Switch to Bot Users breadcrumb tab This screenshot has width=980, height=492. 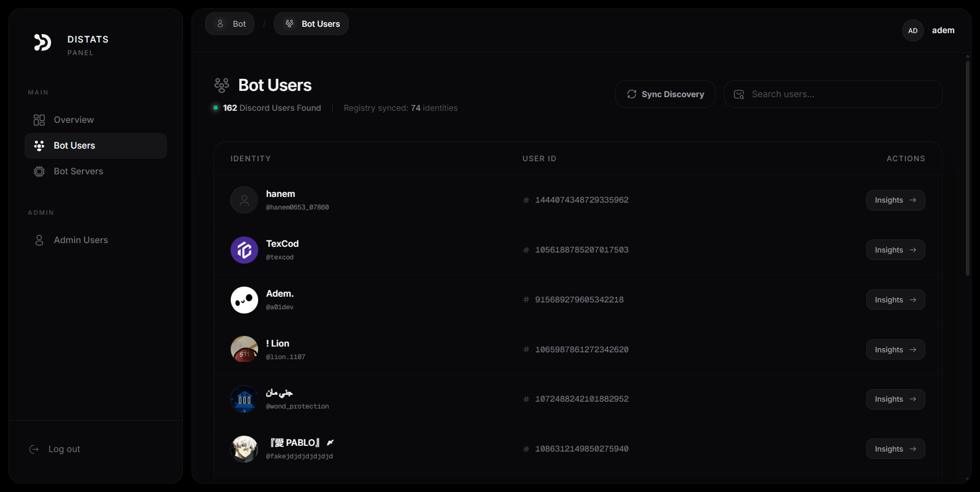(311, 24)
